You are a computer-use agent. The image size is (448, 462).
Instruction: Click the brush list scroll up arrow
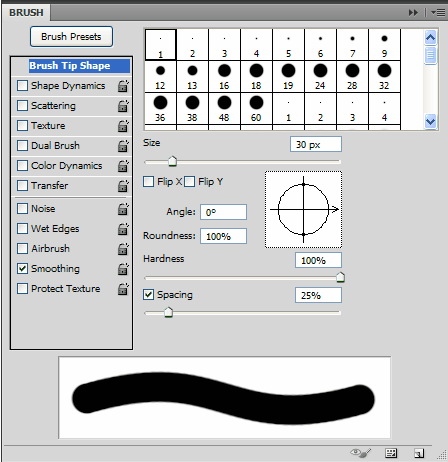pyautogui.click(x=430, y=37)
